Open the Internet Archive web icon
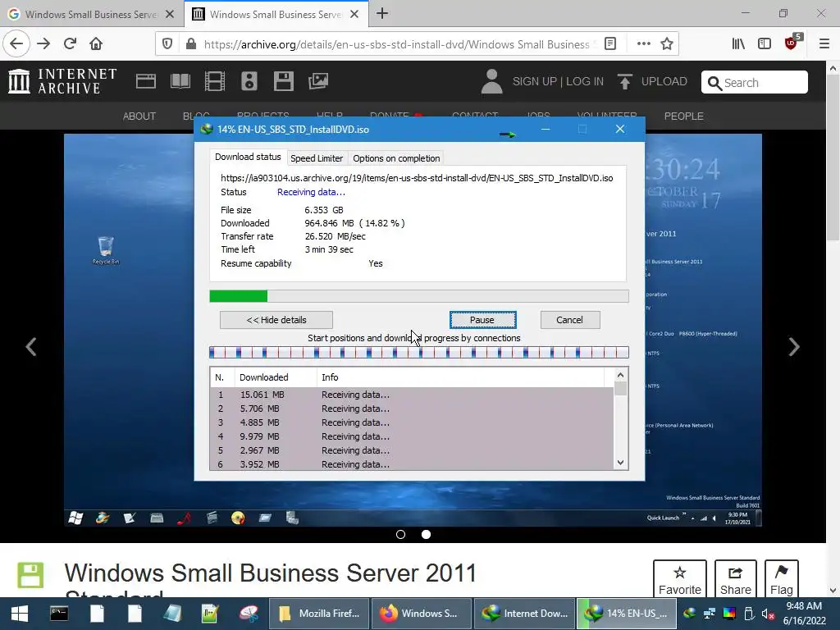 pyautogui.click(x=146, y=81)
